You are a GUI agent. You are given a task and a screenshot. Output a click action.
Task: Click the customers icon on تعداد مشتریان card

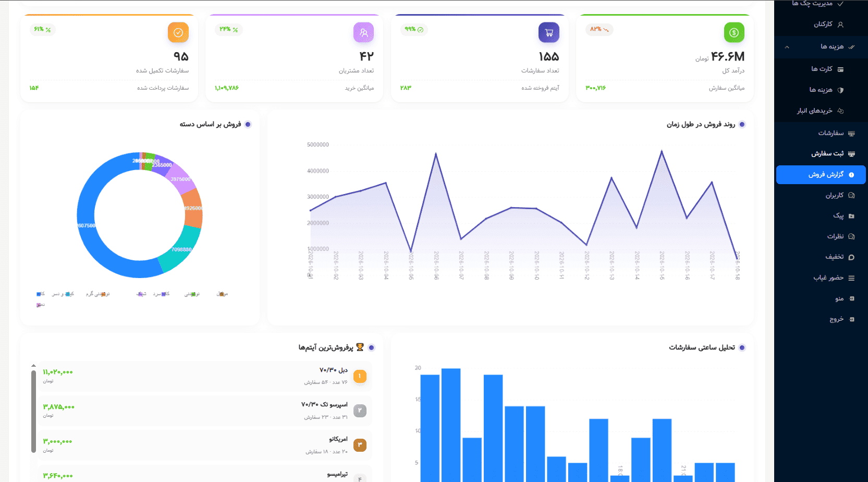363,32
